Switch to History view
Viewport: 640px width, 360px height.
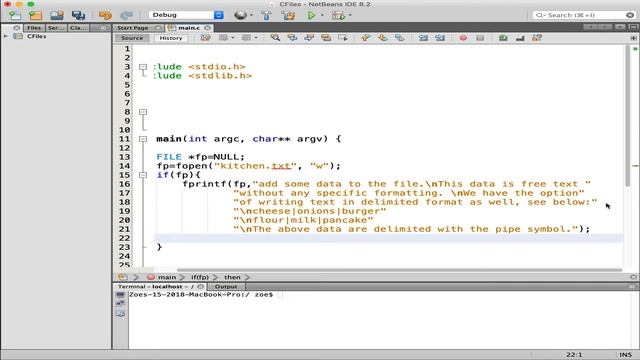pyautogui.click(x=171, y=38)
